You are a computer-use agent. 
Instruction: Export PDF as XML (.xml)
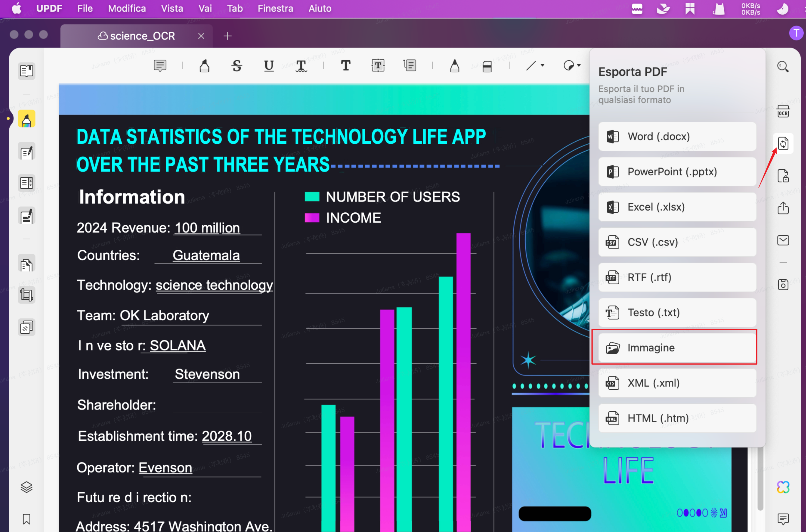(x=677, y=383)
